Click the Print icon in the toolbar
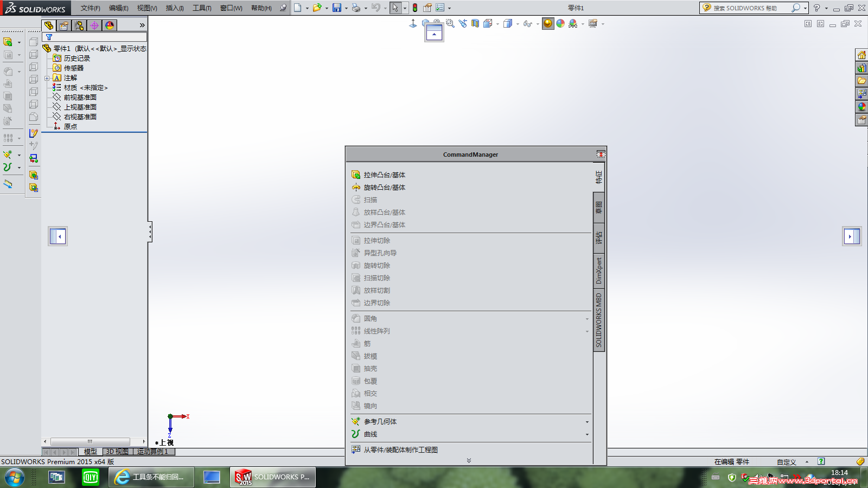This screenshot has height=488, width=868. [x=356, y=8]
